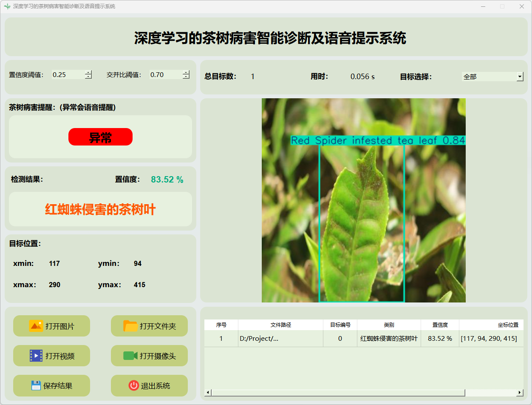This screenshot has height=405, width=532.
Task: Click the 文件路径 column header
Action: coord(280,325)
